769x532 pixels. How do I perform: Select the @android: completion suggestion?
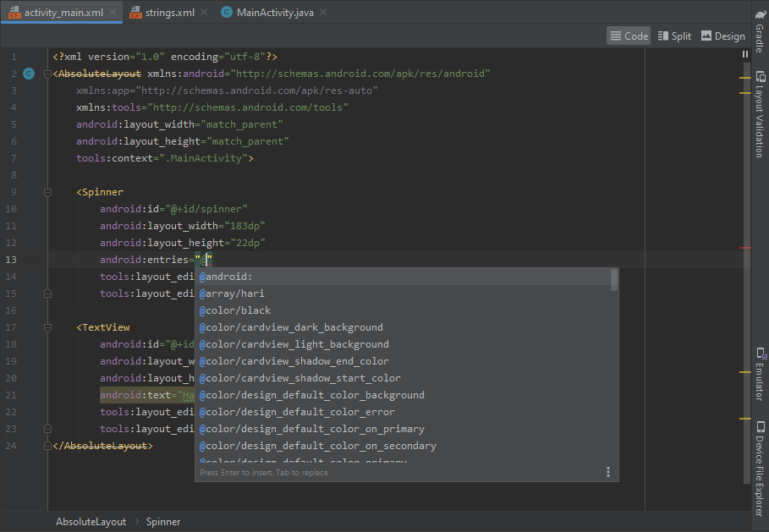coord(404,277)
